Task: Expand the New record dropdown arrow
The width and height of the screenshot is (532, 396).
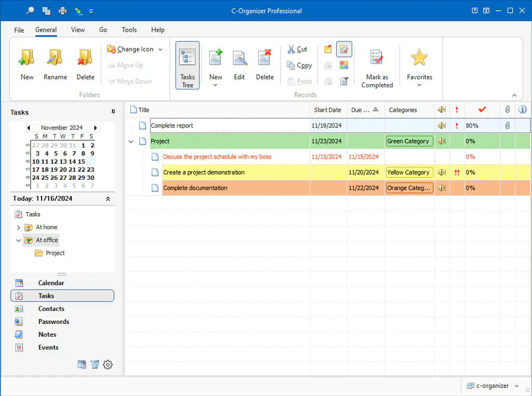Action: (x=216, y=85)
